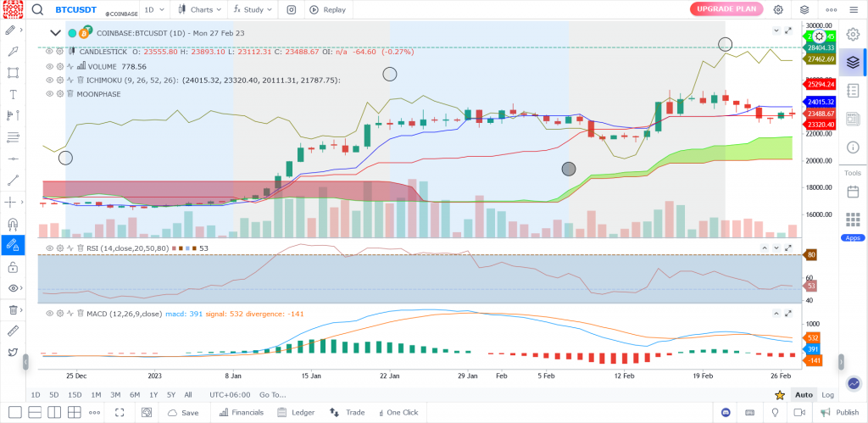Open the news panel icon
The width and height of the screenshot is (868, 423).
pyautogui.click(x=853, y=119)
